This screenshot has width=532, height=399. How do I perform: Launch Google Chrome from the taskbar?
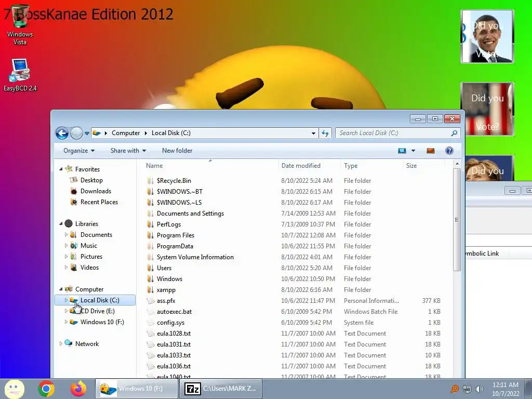point(46,389)
